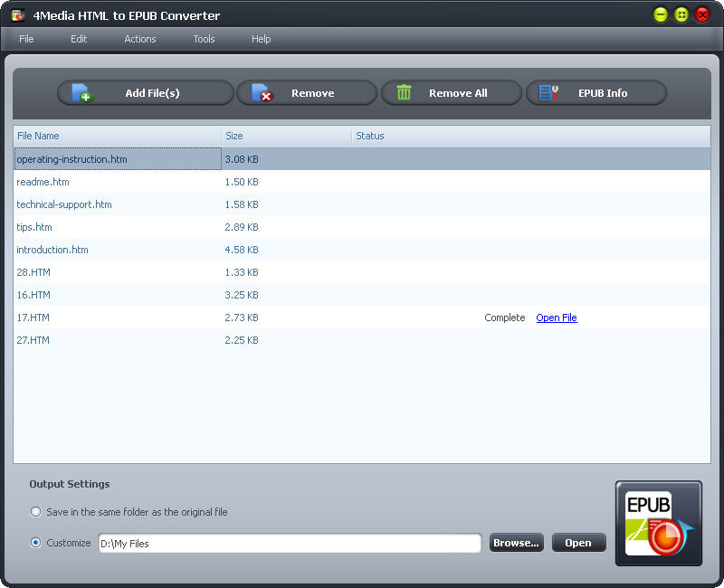The image size is (724, 588).
Task: Click the 1.50 KB size cell
Action: point(242,182)
